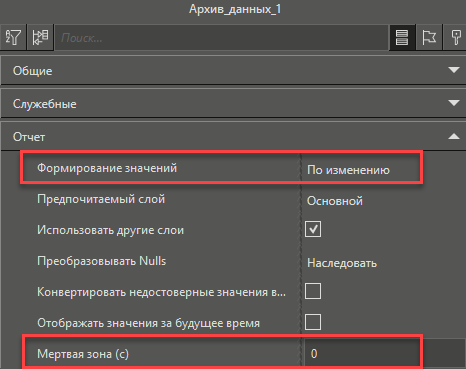
Task: Select the Отчет section header
Action: pos(233,136)
